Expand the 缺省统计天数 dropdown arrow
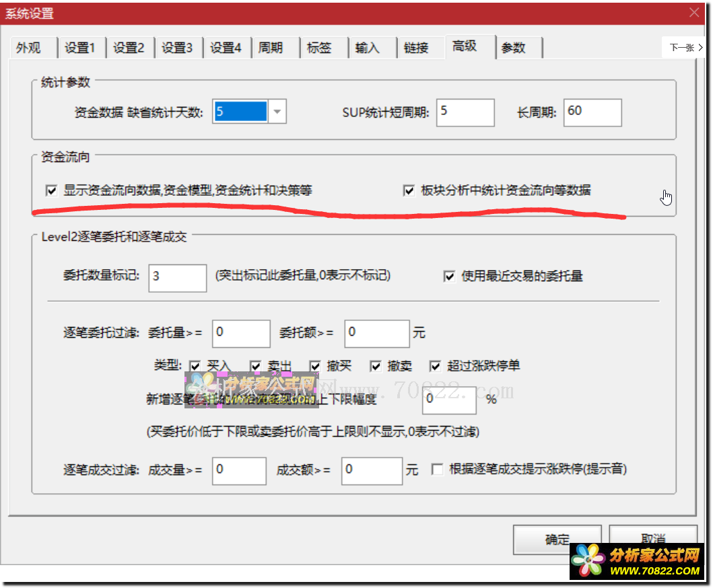The height and width of the screenshot is (588, 713). 277,111
